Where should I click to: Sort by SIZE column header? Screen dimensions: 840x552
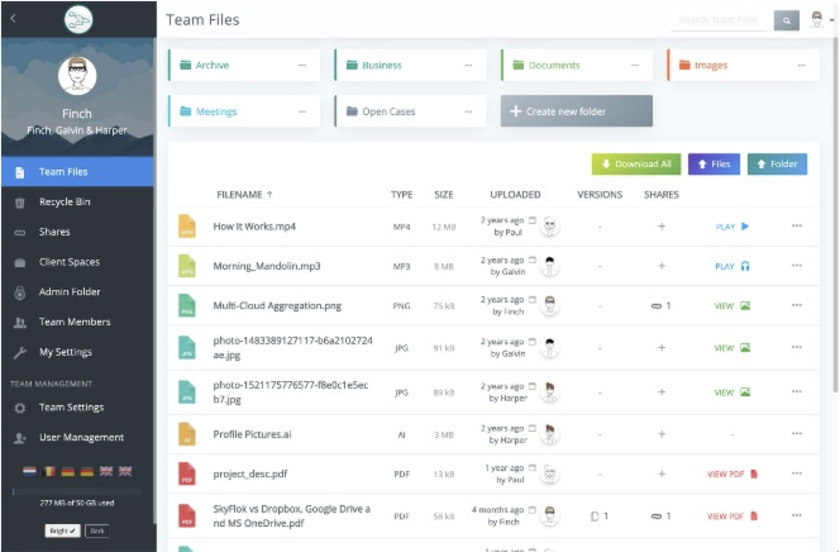click(x=444, y=195)
